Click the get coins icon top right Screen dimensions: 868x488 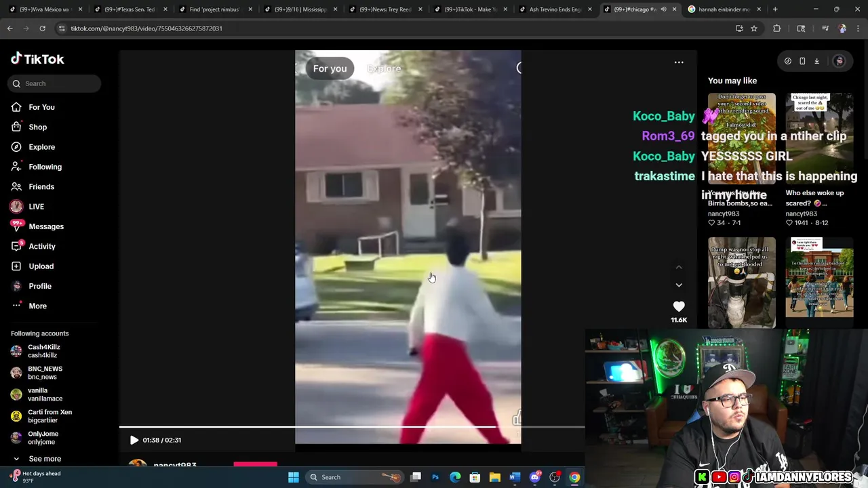787,61
